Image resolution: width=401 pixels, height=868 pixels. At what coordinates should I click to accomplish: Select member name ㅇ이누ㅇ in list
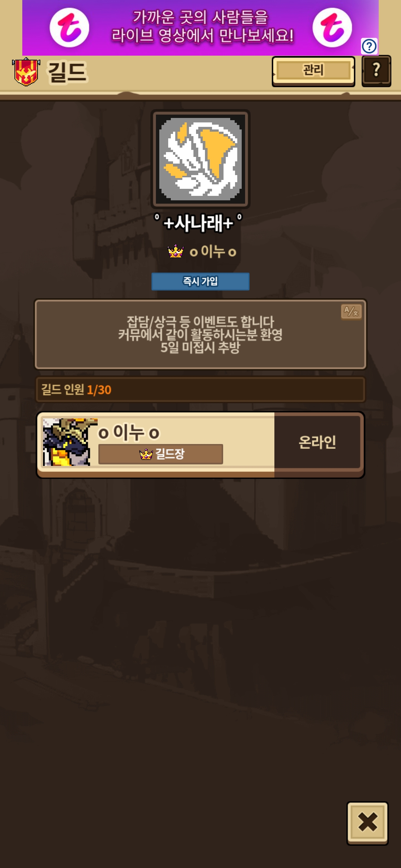tap(129, 433)
